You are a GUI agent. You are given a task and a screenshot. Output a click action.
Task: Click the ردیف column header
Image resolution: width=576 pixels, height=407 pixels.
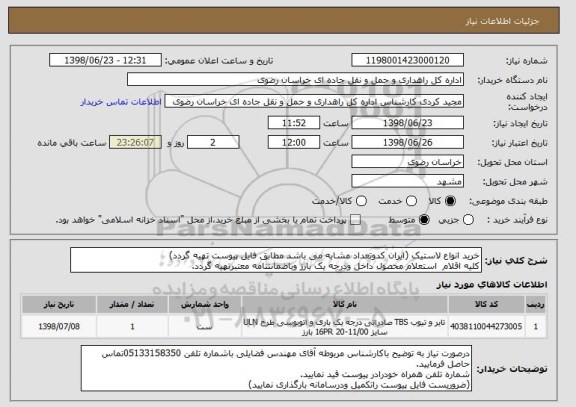point(536,304)
